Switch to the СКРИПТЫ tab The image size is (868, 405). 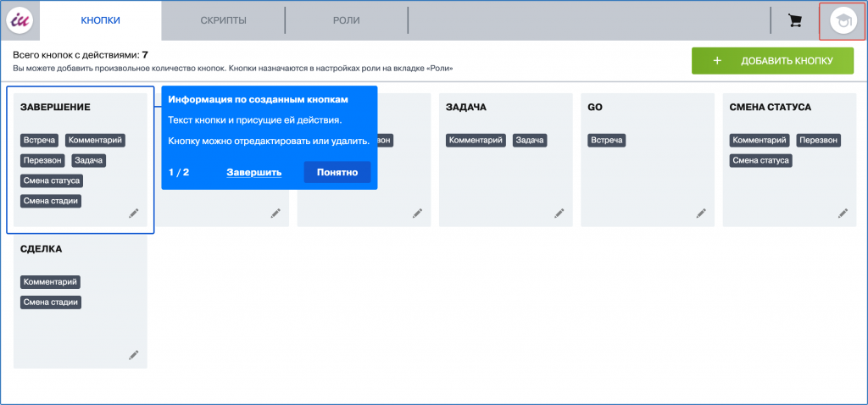[224, 20]
